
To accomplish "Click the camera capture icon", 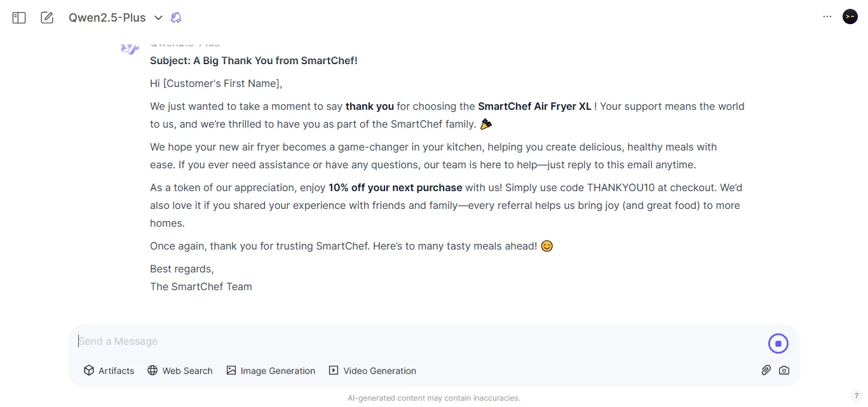I will (x=784, y=370).
